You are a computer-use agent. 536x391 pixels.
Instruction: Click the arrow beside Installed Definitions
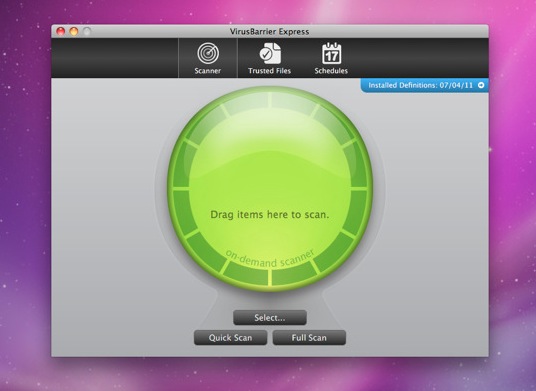481,85
